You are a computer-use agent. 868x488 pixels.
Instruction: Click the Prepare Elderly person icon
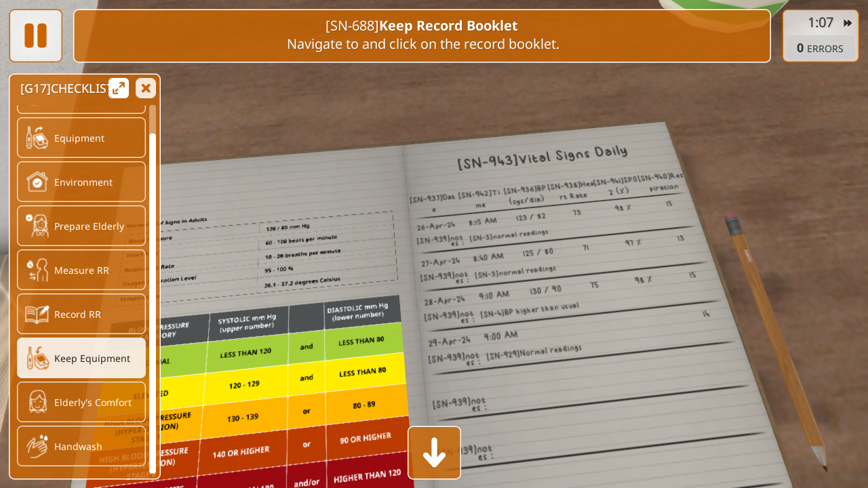[x=37, y=226]
